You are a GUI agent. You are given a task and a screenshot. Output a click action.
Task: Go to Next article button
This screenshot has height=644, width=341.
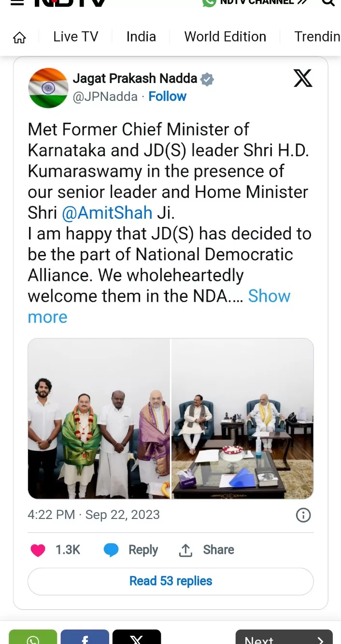click(x=284, y=637)
